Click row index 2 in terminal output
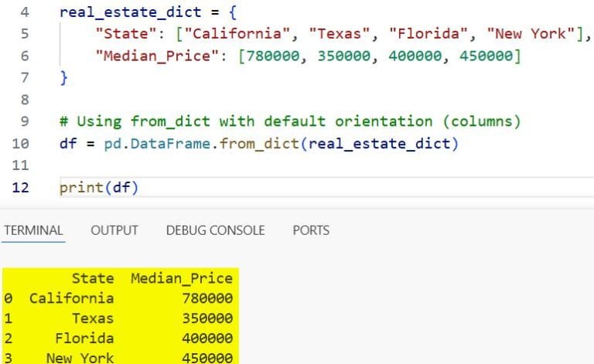 tap(9, 338)
